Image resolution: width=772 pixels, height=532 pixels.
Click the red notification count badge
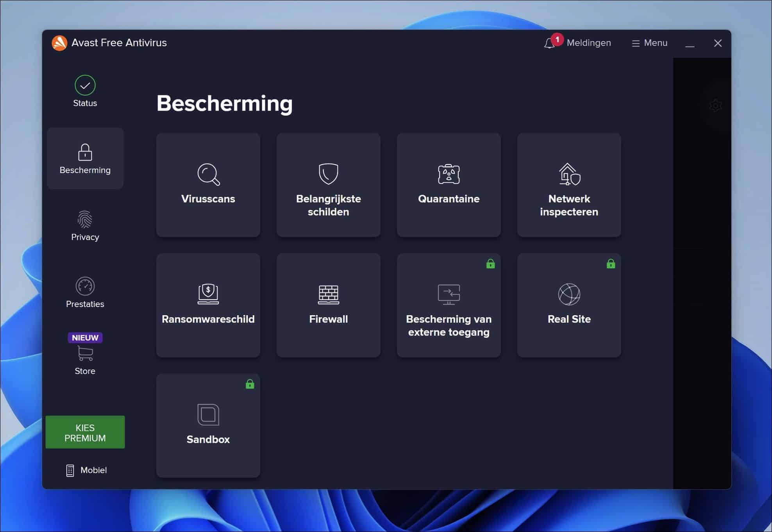pyautogui.click(x=557, y=39)
